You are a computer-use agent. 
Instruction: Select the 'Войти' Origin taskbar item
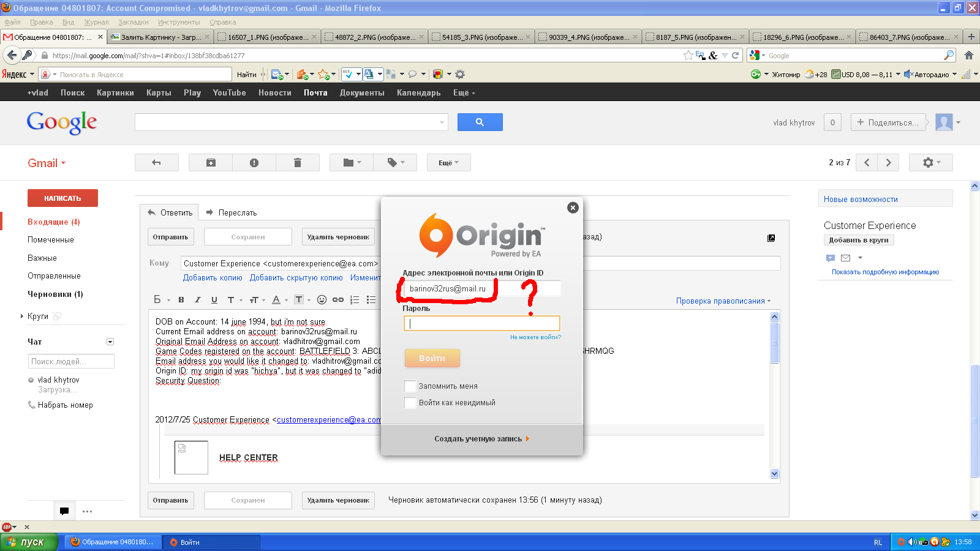tap(212, 542)
